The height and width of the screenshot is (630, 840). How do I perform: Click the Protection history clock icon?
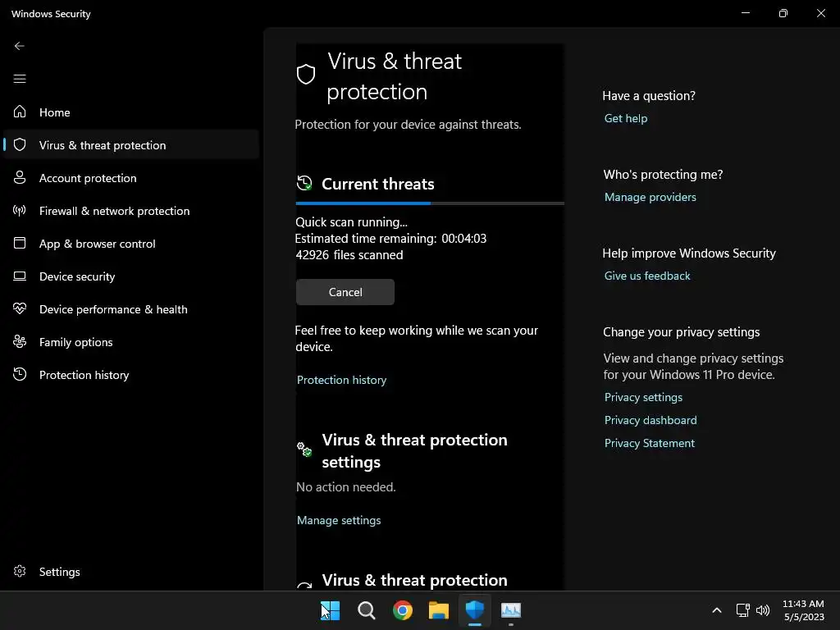pyautogui.click(x=20, y=374)
